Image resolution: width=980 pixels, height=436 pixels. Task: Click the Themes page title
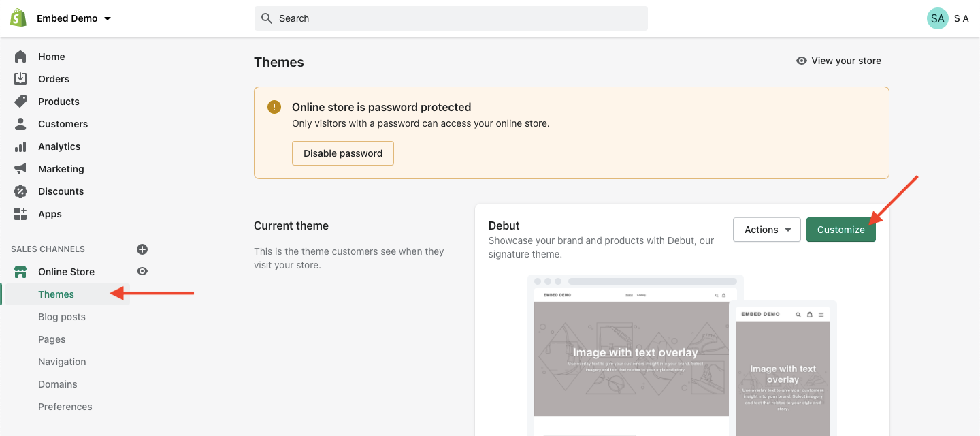(279, 62)
